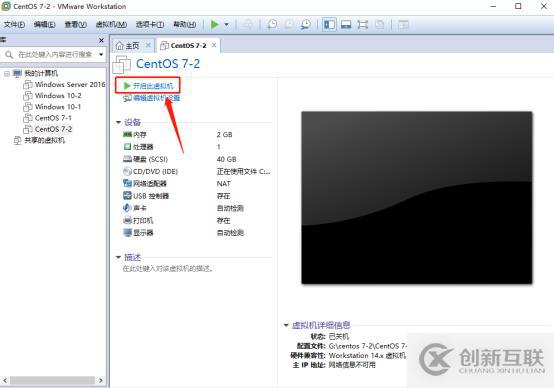Image resolution: width=554 pixels, height=388 pixels.
Task: Click the VMware app icon in title bar
Action: pos(6,6)
